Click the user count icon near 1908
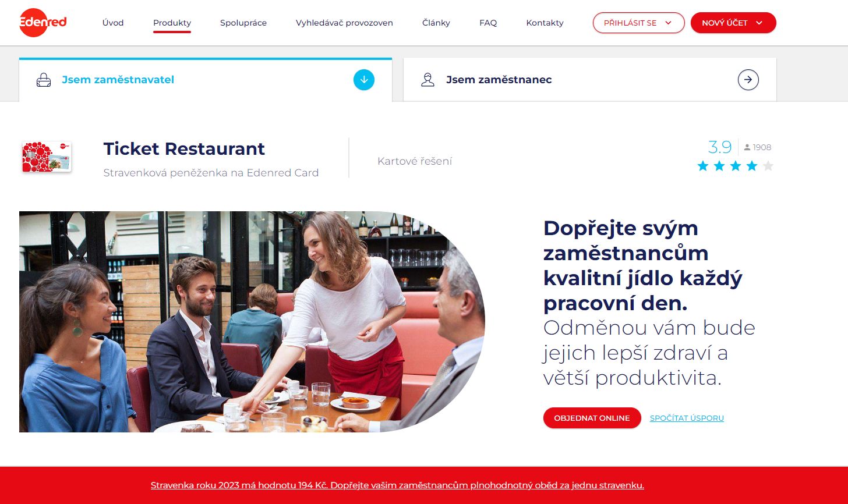 coord(747,147)
